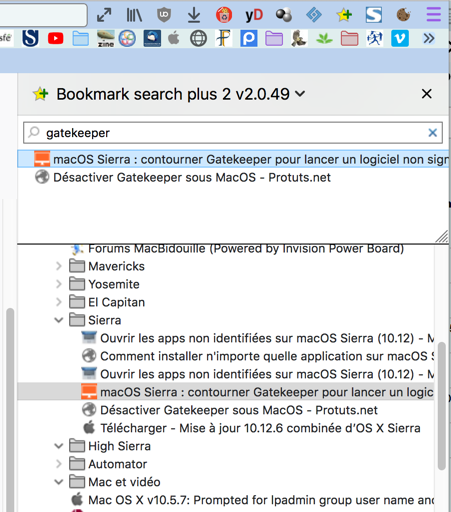Open the YouTube bookmark
The image size is (451, 512).
click(x=55, y=39)
